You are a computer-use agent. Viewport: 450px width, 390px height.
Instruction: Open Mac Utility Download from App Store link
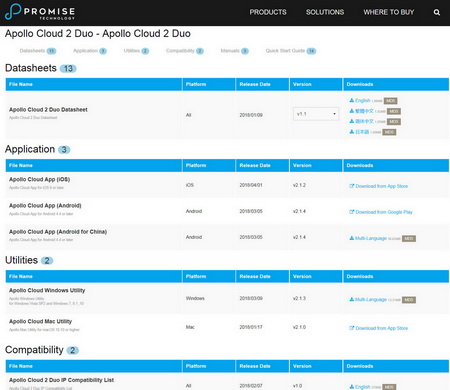click(381, 328)
